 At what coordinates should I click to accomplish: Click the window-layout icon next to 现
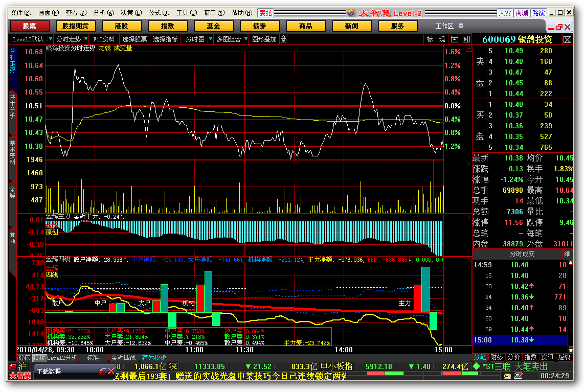[x=455, y=39]
